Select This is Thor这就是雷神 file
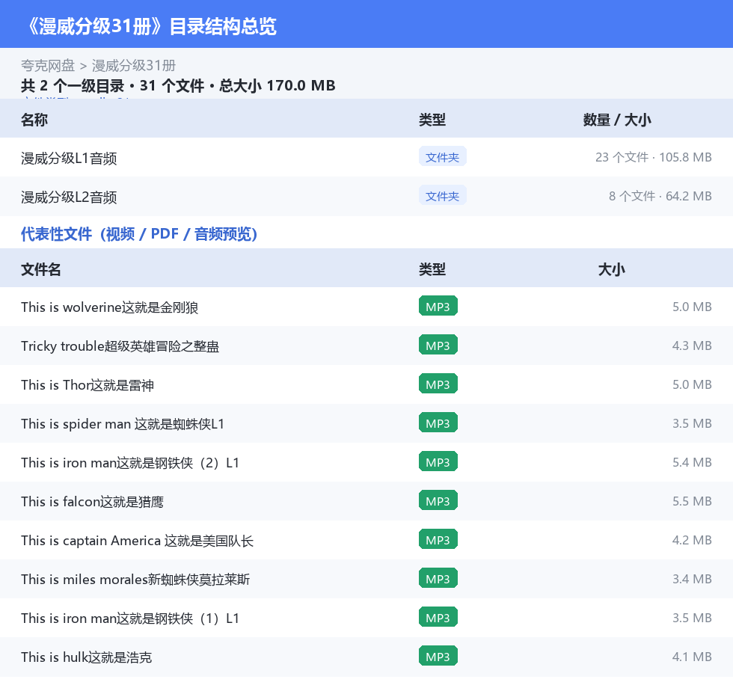Screen dimensions: 733x700 pyautogui.click(x=88, y=384)
